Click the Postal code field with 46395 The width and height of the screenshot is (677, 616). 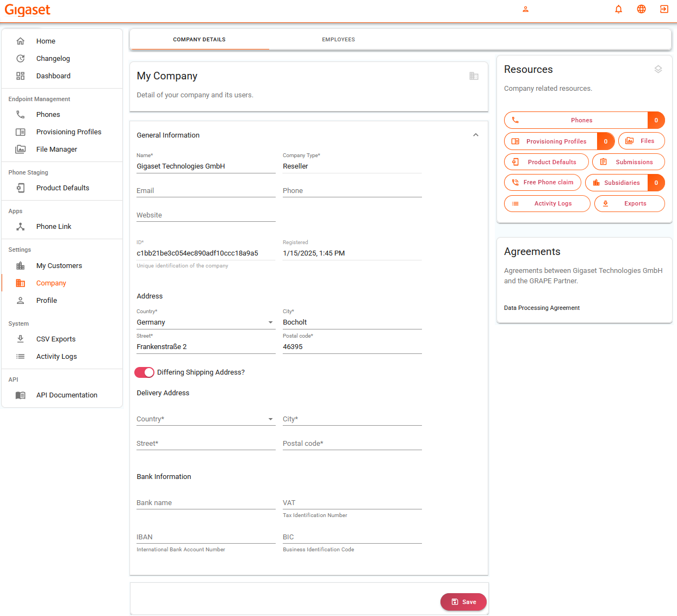point(352,347)
